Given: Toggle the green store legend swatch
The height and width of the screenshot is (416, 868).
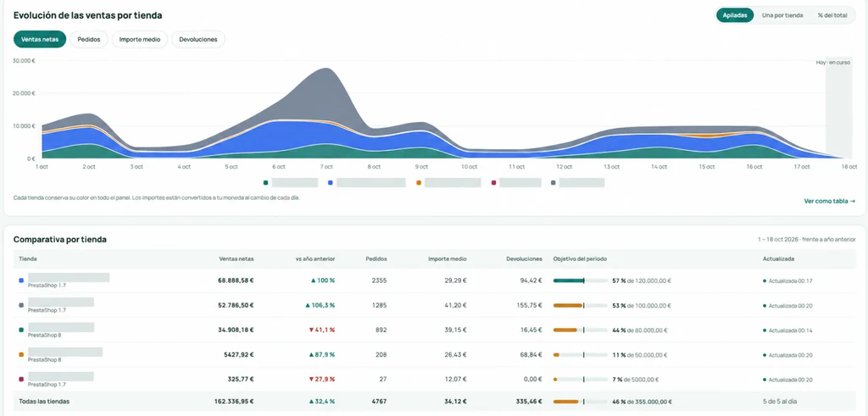Looking at the screenshot, I should [x=265, y=182].
